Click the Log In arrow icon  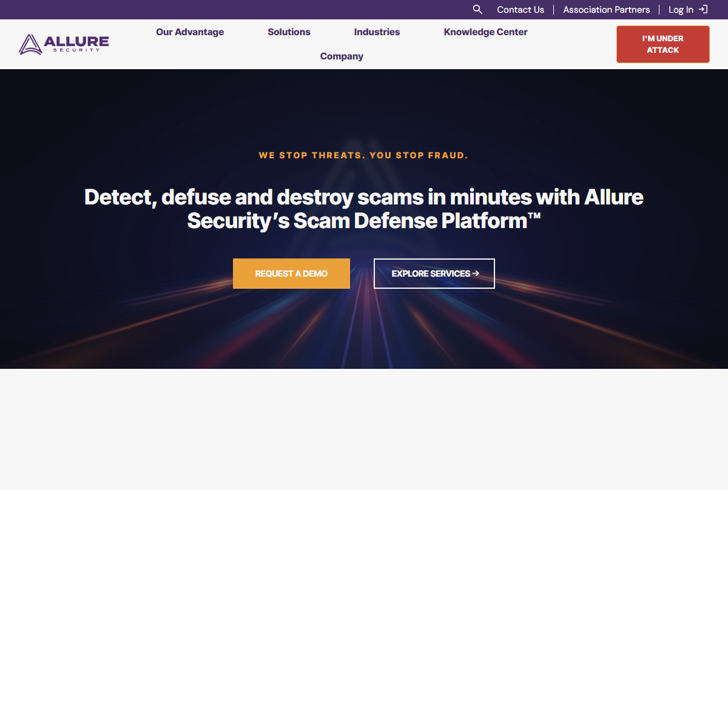point(703,10)
